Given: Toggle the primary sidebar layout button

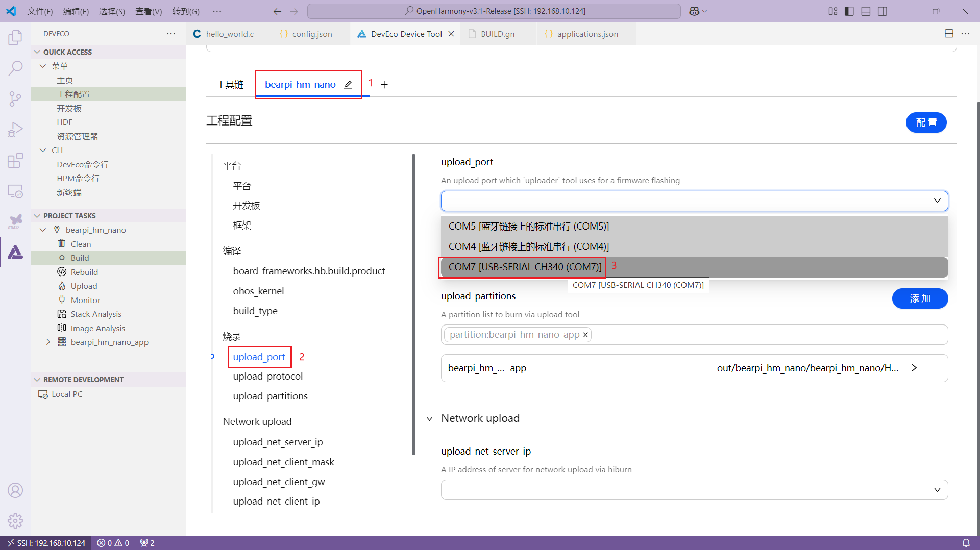Looking at the screenshot, I should click(x=849, y=11).
